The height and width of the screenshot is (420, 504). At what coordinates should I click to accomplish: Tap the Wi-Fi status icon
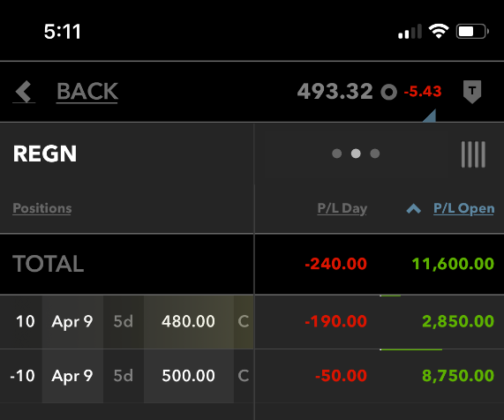[439, 31]
